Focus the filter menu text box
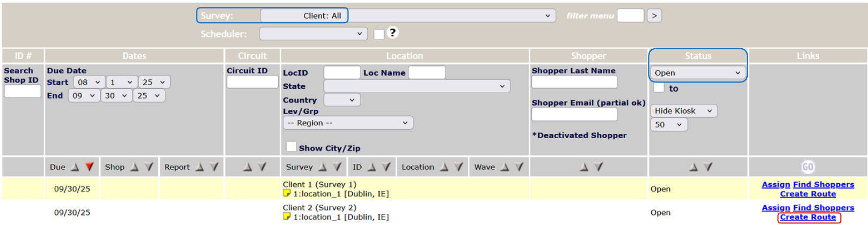This screenshot has height=225, width=868. [630, 16]
